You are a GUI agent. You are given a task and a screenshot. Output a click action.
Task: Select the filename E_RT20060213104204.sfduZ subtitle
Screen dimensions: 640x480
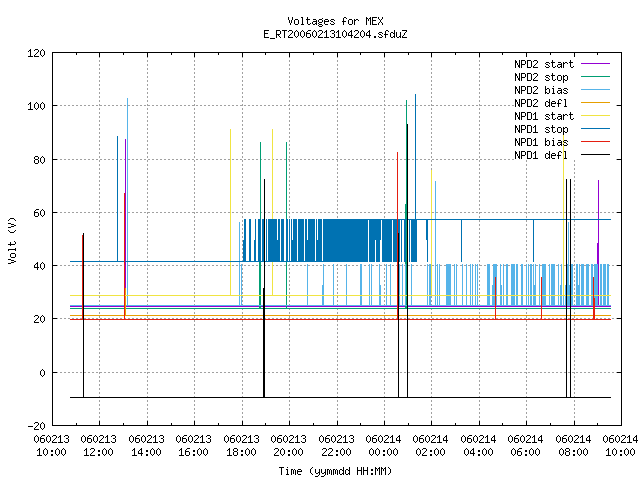[x=335, y=34]
